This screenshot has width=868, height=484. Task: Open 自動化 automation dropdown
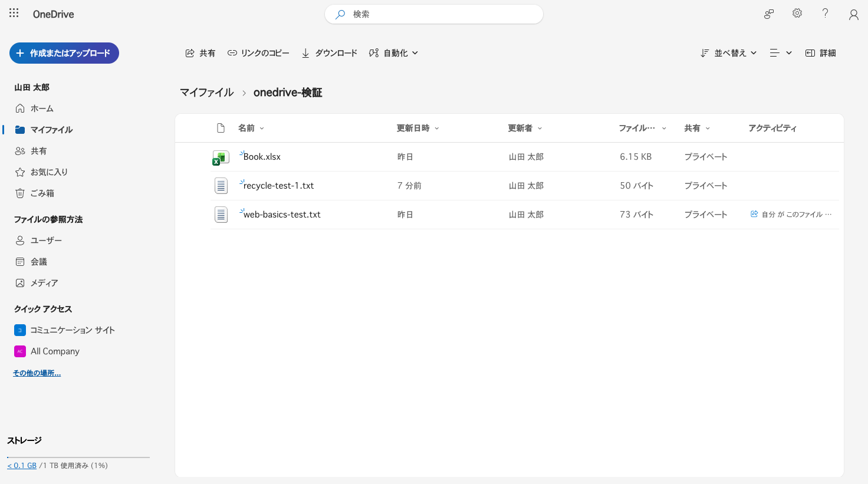[394, 53]
